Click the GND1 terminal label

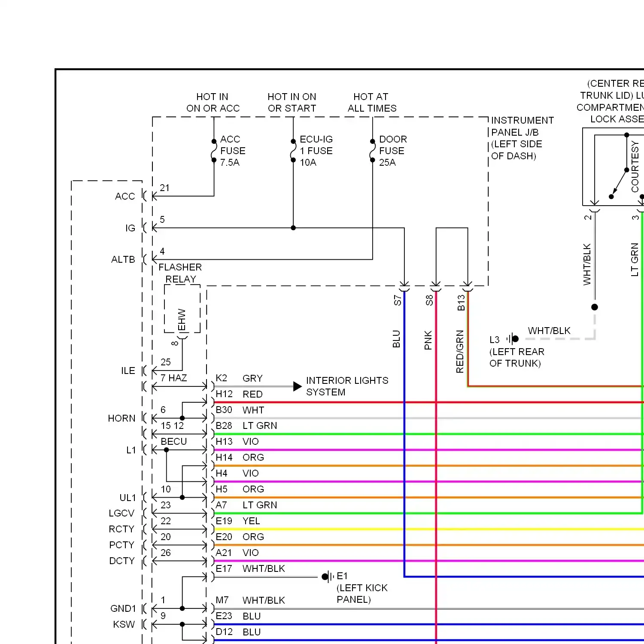[x=123, y=608]
